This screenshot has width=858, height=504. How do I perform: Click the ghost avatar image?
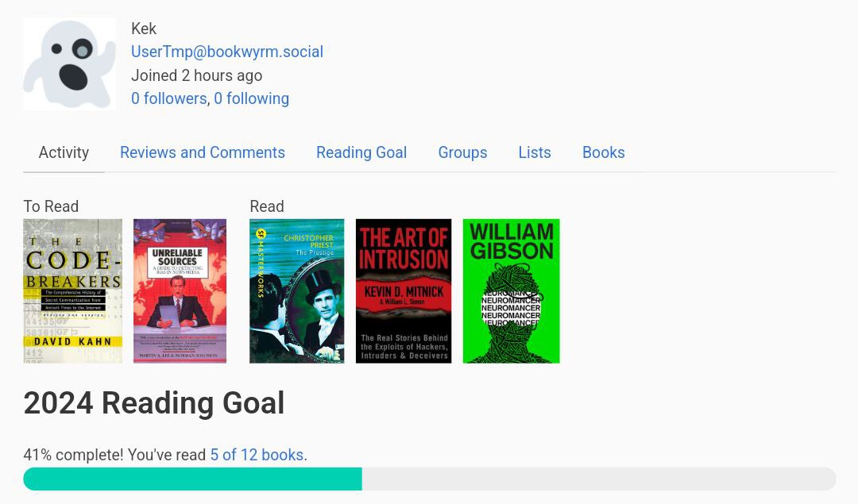pyautogui.click(x=69, y=64)
